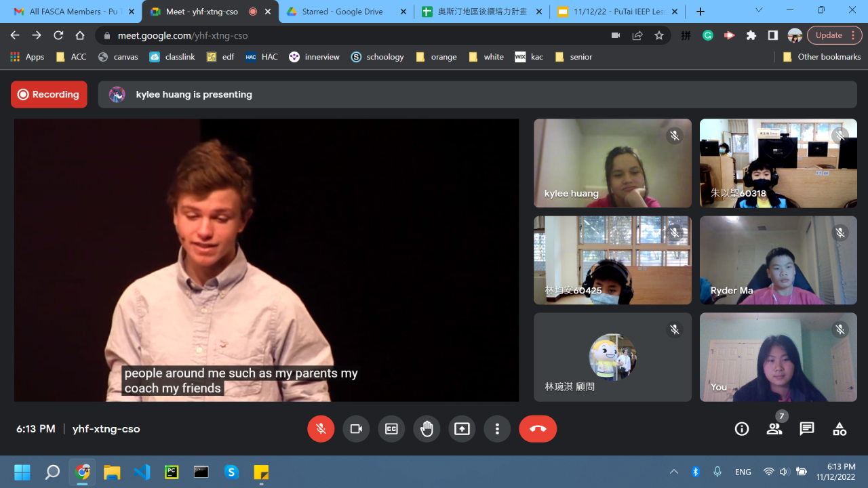The width and height of the screenshot is (868, 488).
Task: Expand the Chrome tab search arrow
Action: click(x=759, y=11)
